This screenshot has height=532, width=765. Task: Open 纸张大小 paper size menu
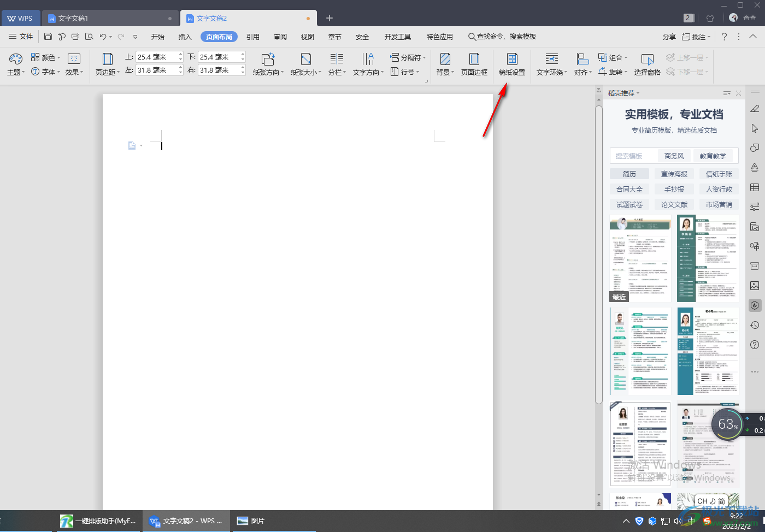click(306, 64)
